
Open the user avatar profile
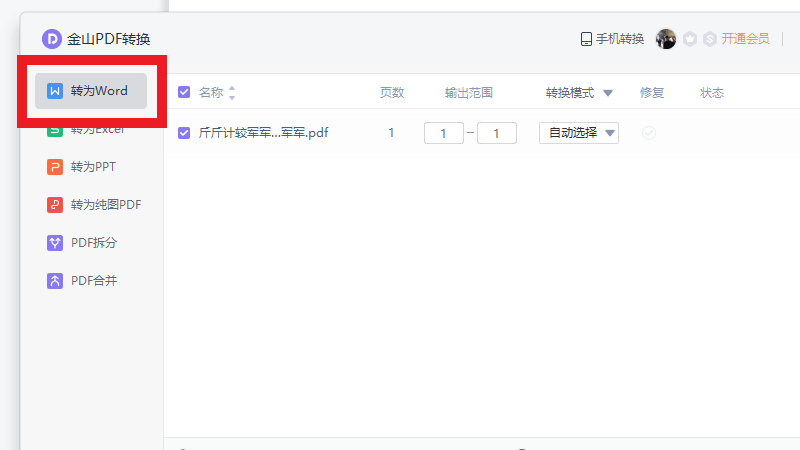tap(665, 39)
